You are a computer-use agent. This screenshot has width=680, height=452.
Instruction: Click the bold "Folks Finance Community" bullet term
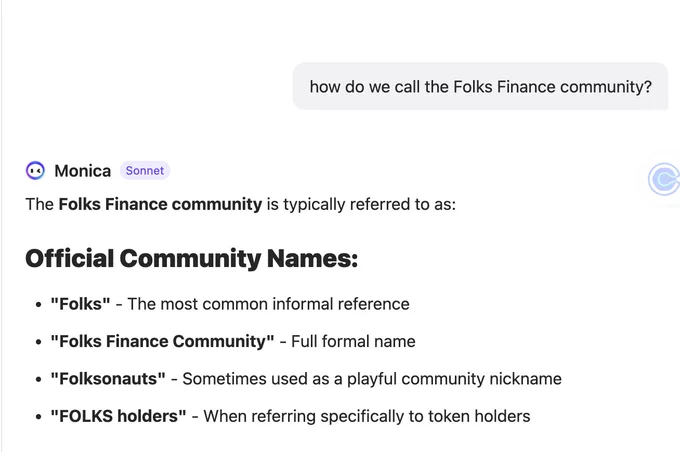click(162, 341)
